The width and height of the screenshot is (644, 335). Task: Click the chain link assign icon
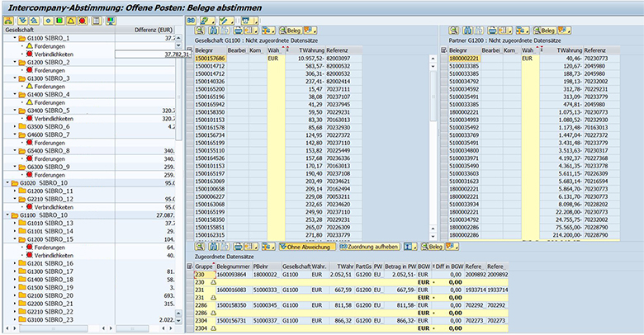click(191, 21)
